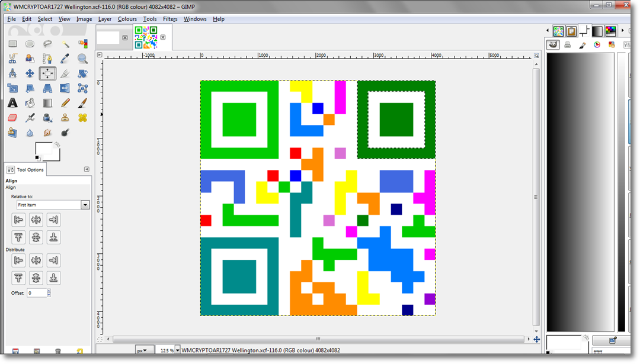Screen dimensions: 640x364
Task: Open the image menu button above the ruler
Action: [x=100, y=54]
